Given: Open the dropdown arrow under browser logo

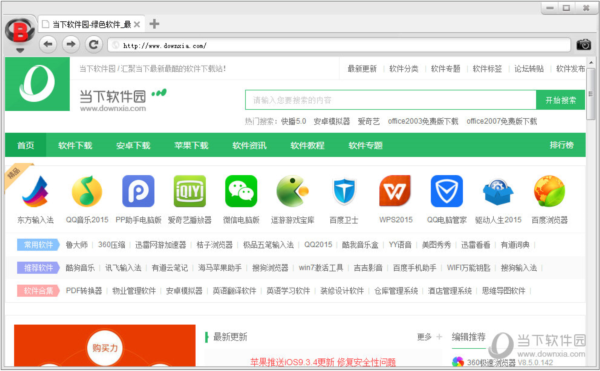Looking at the screenshot, I should (20, 50).
